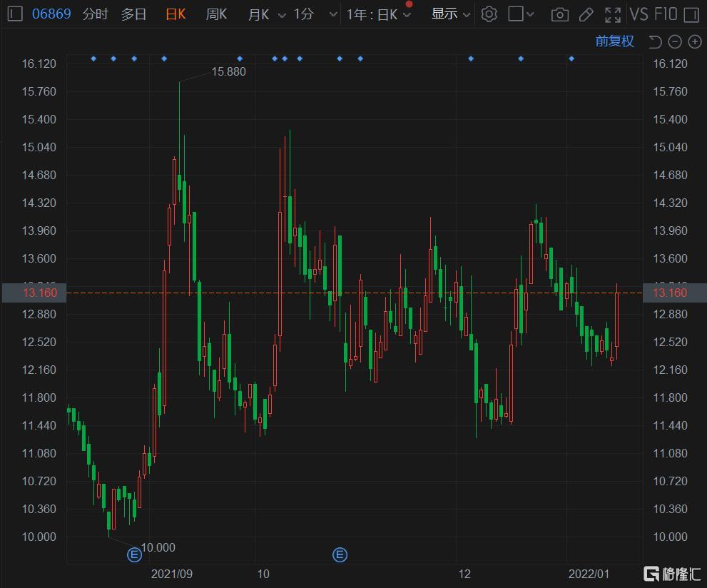Toggle the left sidebar panel icon
This screenshot has height=588, width=707.
click(x=15, y=14)
